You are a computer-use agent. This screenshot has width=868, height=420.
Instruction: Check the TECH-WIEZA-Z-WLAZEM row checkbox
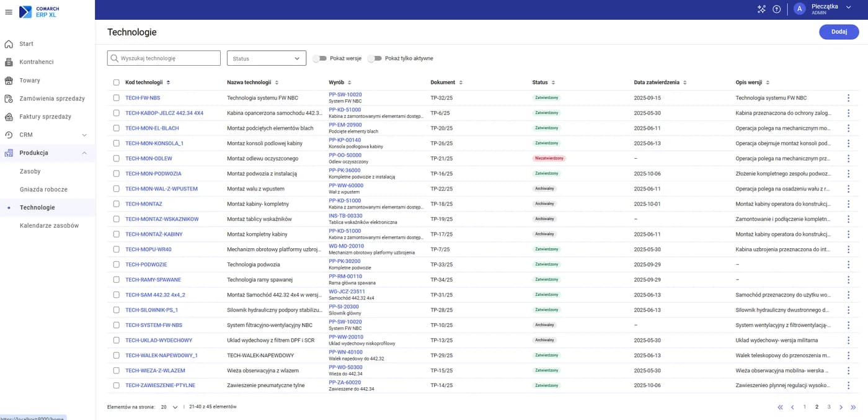(116, 370)
